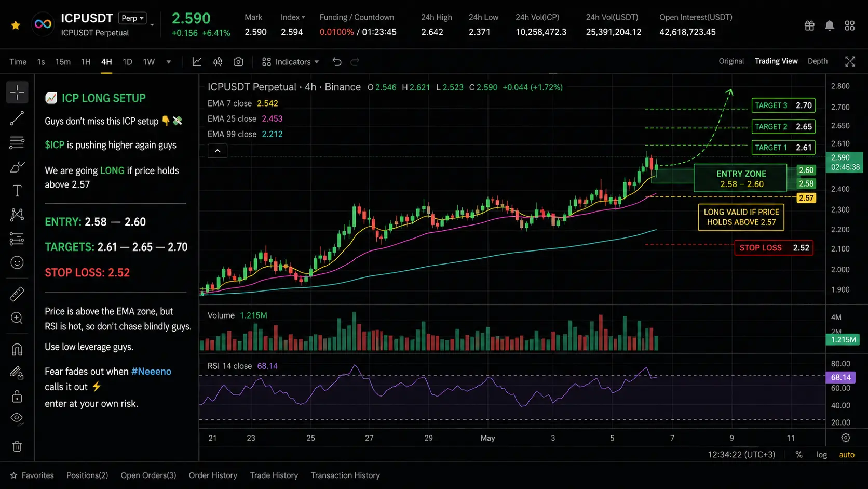Switch to the 1D timeframe
This screenshot has width=868, height=489.
click(127, 62)
